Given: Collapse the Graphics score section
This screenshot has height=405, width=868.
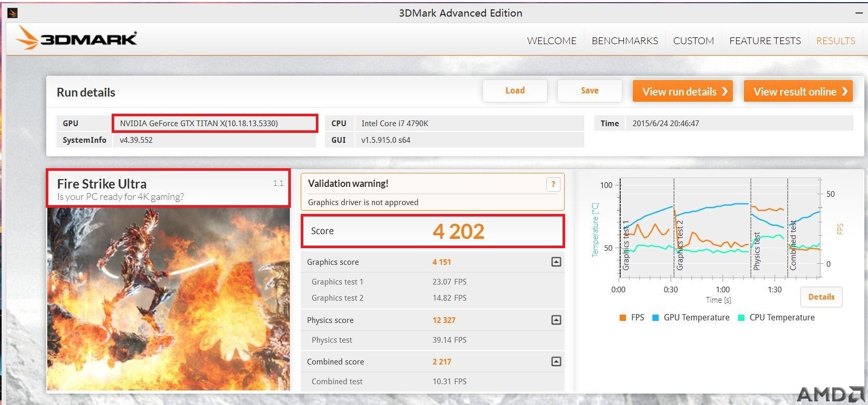Looking at the screenshot, I should coord(556,262).
